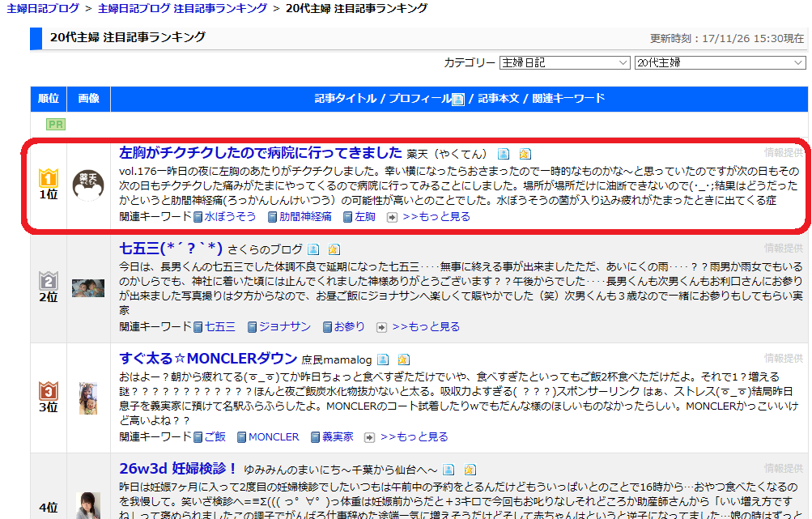Select keyword 左胸
This screenshot has width=812, height=519.
364,216
